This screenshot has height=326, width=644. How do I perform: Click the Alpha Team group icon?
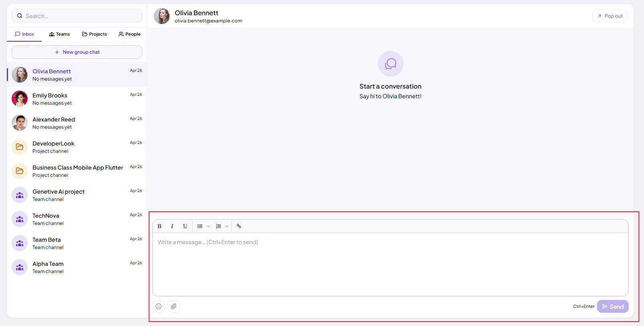(20, 267)
